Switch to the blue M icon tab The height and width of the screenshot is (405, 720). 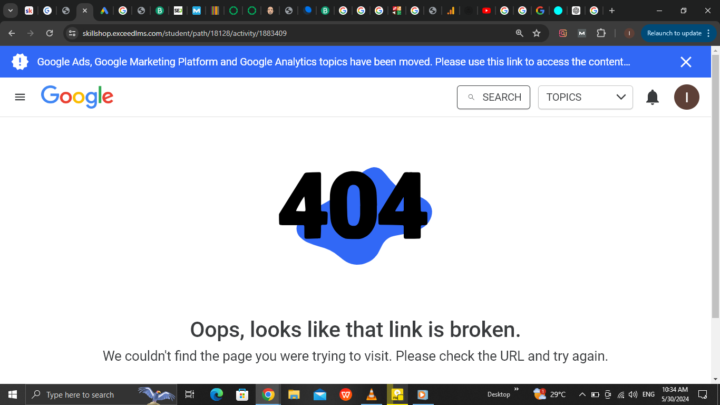pyautogui.click(x=197, y=11)
